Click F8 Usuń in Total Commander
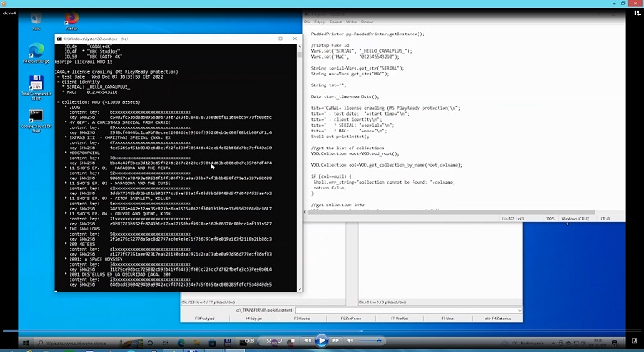644x352 pixels. click(448, 318)
